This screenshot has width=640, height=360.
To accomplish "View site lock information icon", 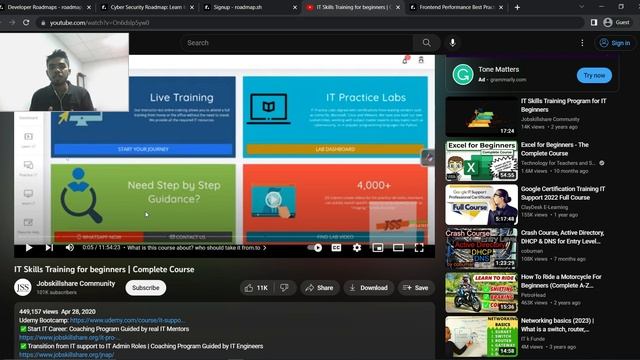I will click(x=43, y=23).
